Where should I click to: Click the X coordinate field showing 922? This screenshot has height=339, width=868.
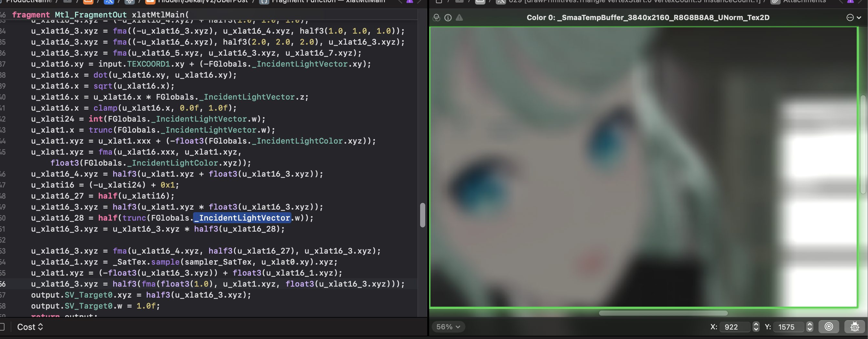click(x=735, y=327)
